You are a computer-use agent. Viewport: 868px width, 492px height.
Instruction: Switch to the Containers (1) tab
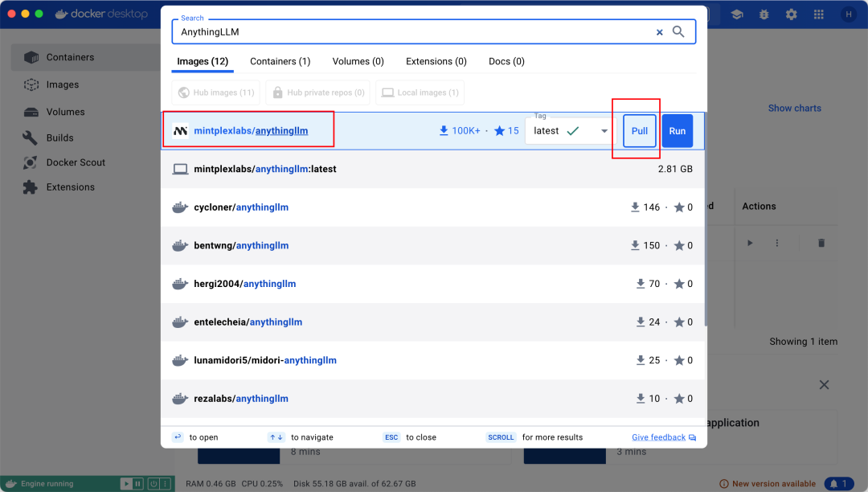[280, 61]
